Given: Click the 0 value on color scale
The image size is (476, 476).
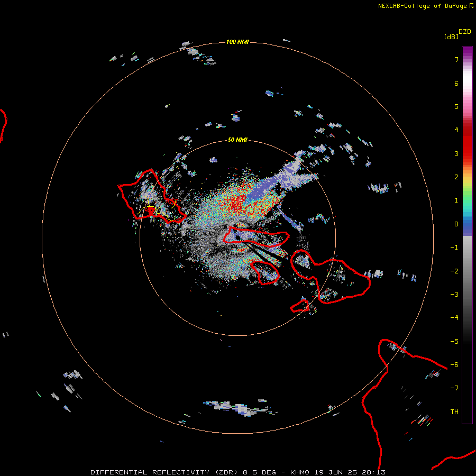Looking at the screenshot, I should click(x=456, y=224).
